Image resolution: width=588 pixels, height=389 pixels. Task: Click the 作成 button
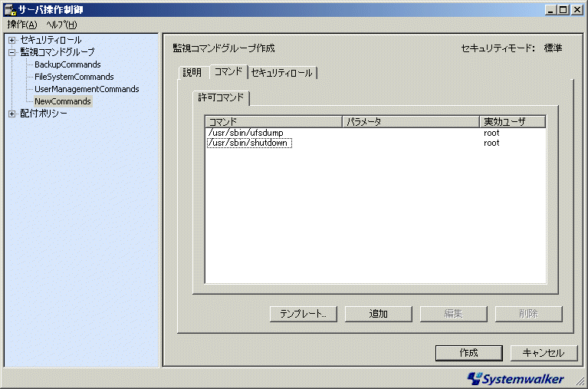(469, 353)
